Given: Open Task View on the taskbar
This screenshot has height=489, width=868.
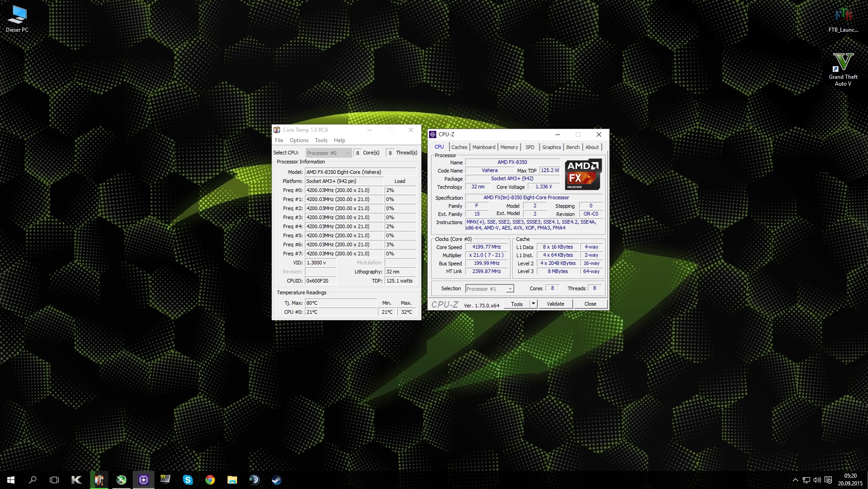Looking at the screenshot, I should 54,480.
